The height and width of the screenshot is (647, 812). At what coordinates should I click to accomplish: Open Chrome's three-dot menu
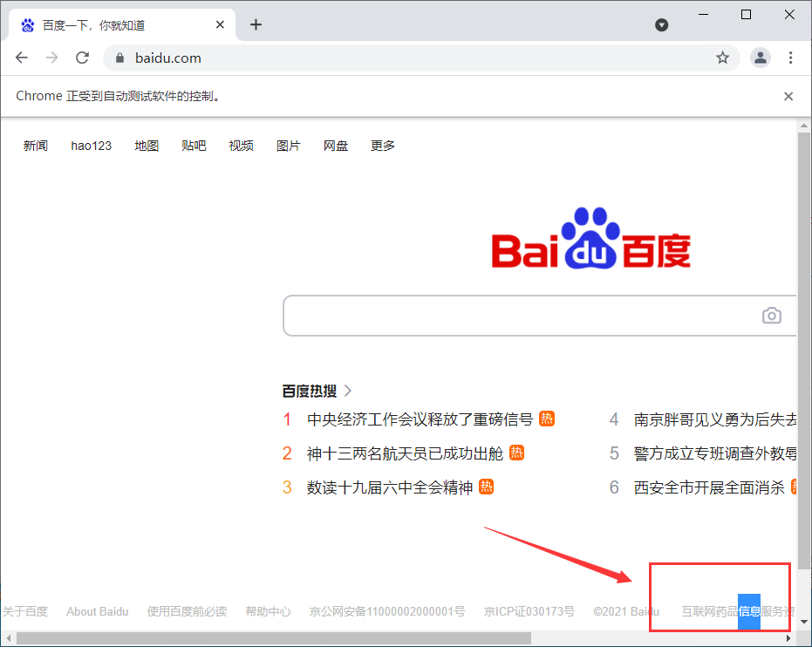(790, 58)
